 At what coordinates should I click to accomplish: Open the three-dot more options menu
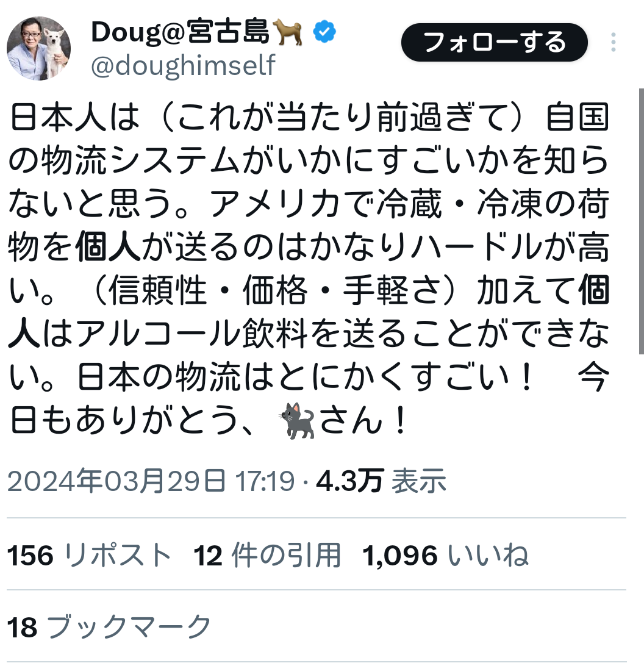point(613,42)
